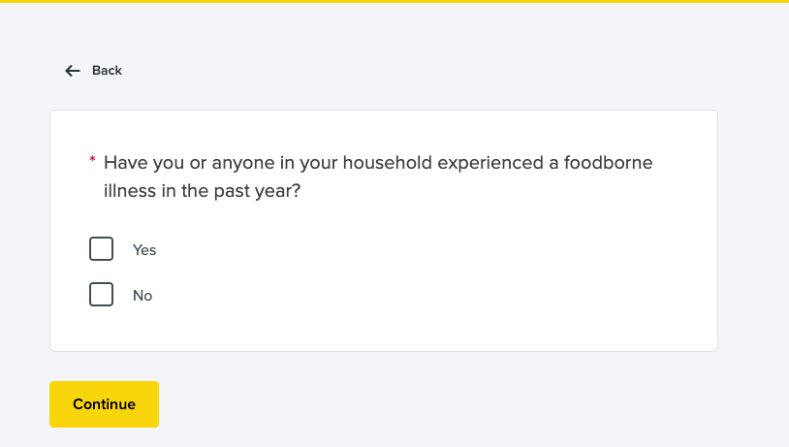
Task: Click the left arrow back icon
Action: tap(72, 71)
